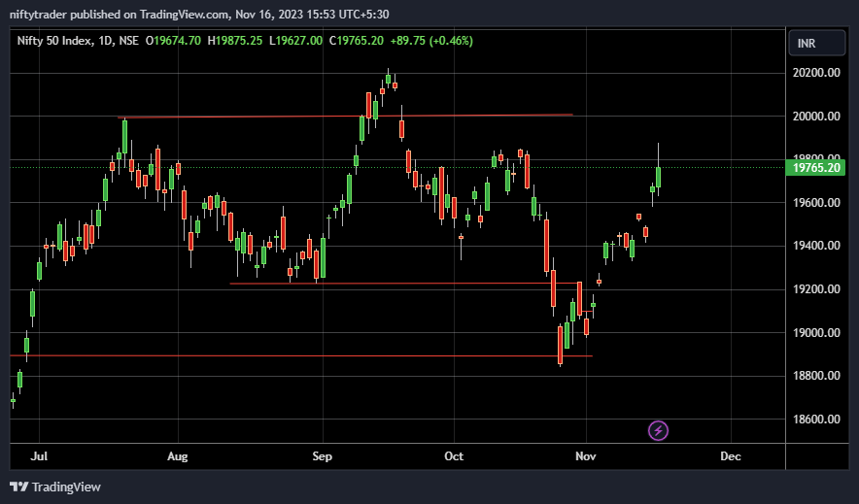Image resolution: width=859 pixels, height=504 pixels.
Task: Click the Aug label on time axis
Action: point(178,455)
